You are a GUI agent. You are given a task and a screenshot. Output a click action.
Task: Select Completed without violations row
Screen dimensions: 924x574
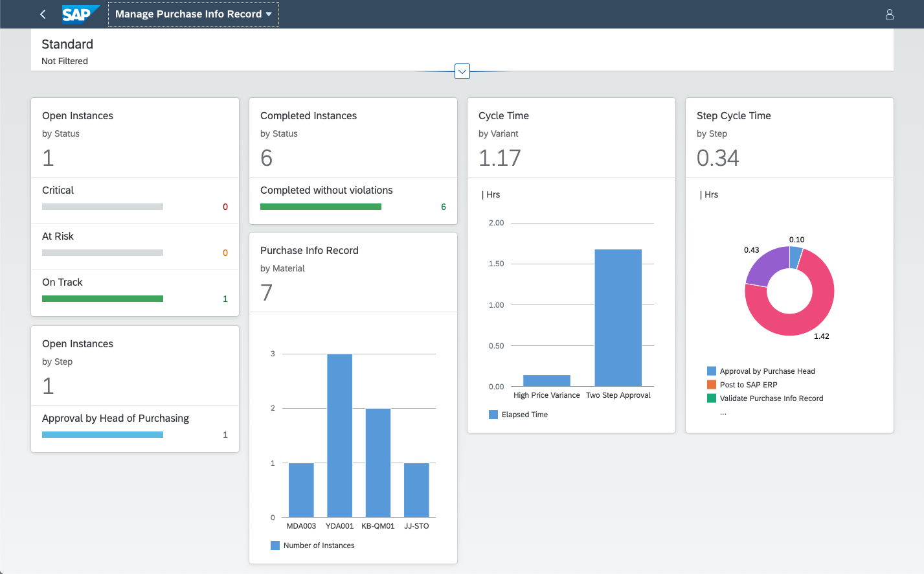[x=353, y=201]
